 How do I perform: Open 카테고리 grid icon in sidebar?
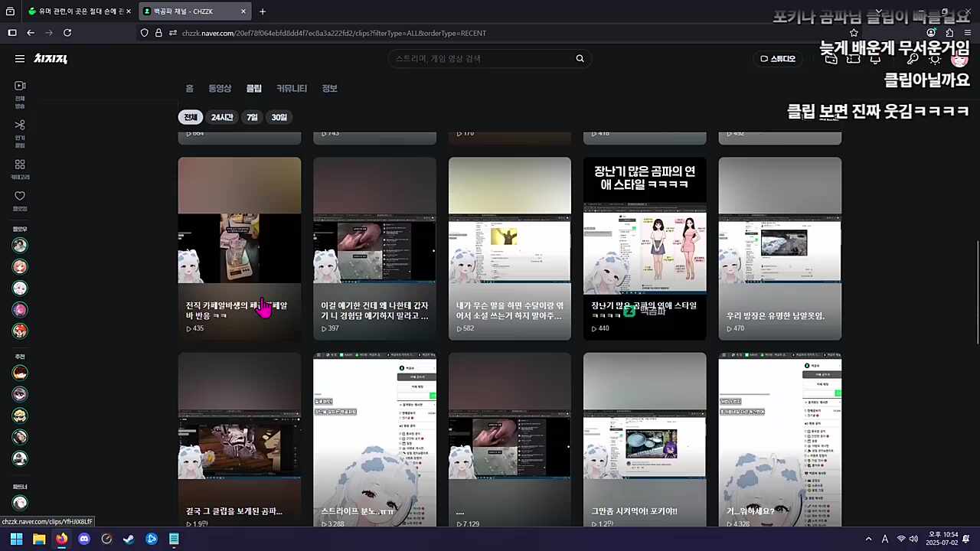click(x=20, y=170)
